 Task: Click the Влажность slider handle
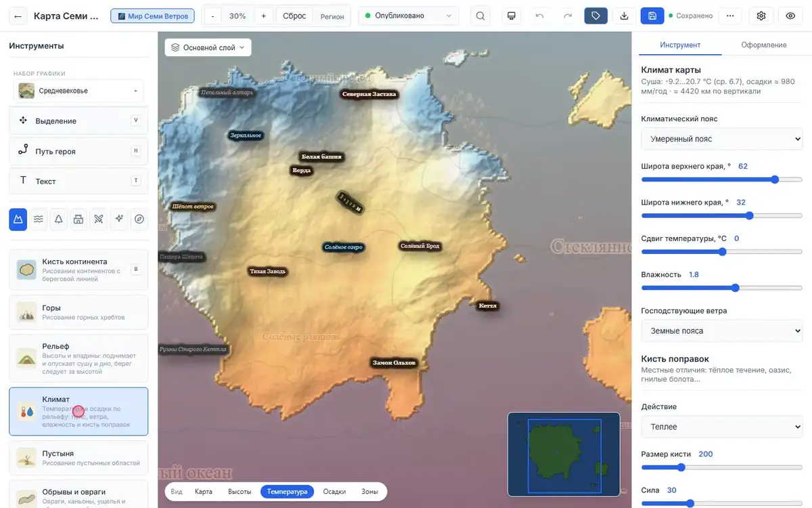736,288
